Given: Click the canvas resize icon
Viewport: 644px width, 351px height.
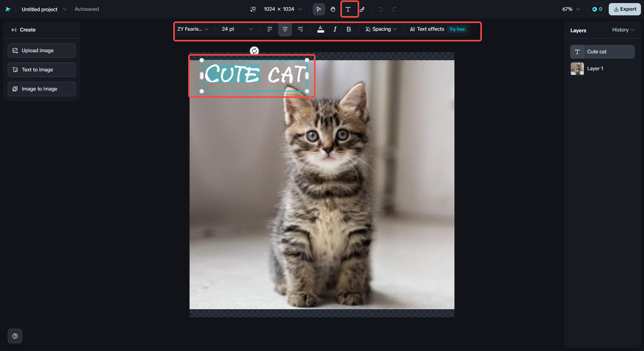Looking at the screenshot, I should pos(253,9).
